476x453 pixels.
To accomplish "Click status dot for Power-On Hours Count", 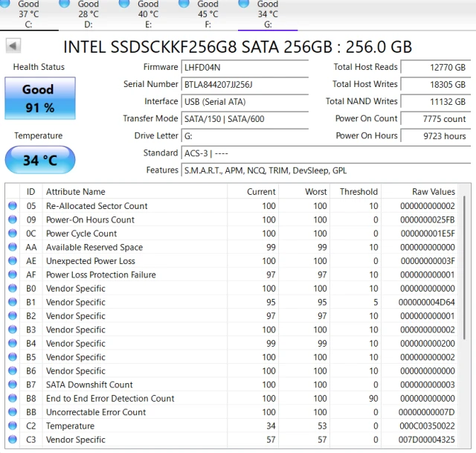I will click(13, 219).
